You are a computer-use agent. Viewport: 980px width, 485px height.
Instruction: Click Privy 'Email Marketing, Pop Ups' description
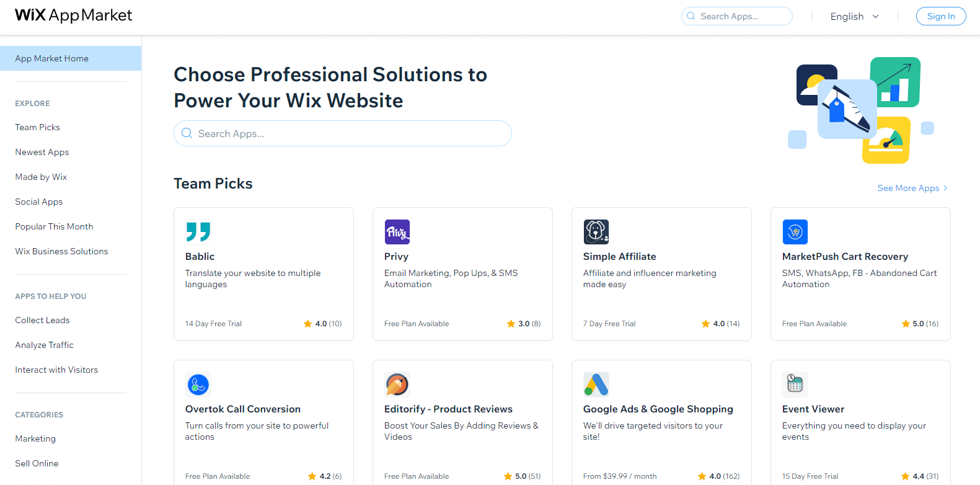pos(451,278)
